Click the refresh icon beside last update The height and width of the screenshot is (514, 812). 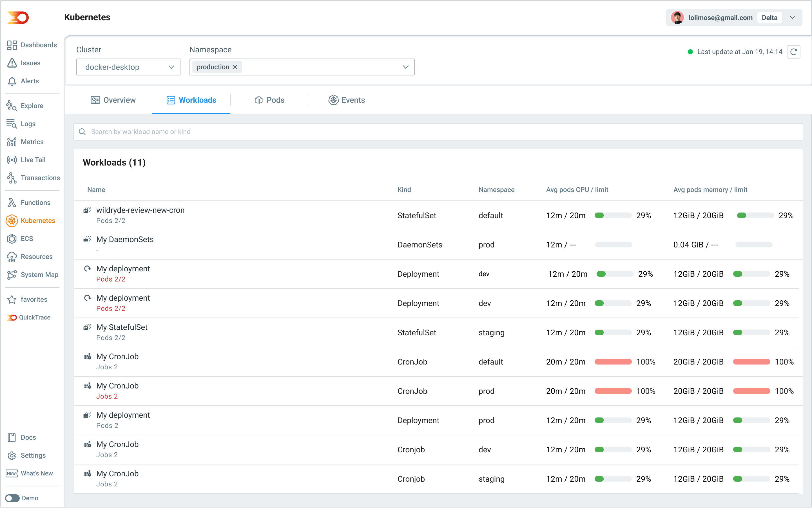coord(793,52)
